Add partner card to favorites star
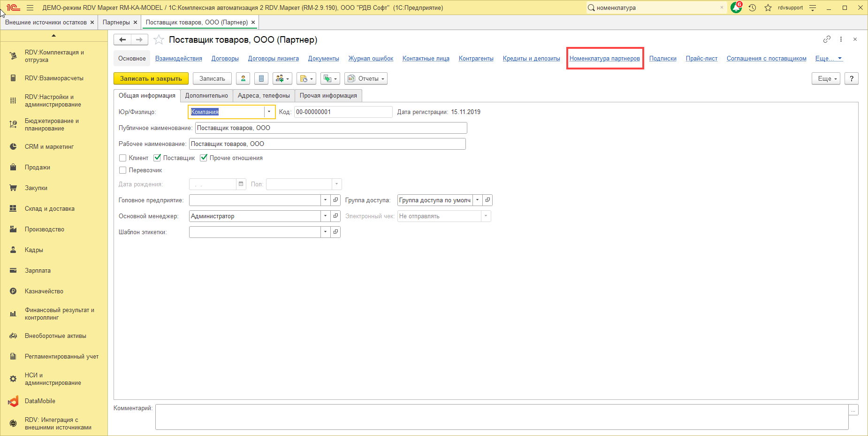This screenshot has height=436, width=868. (x=159, y=40)
